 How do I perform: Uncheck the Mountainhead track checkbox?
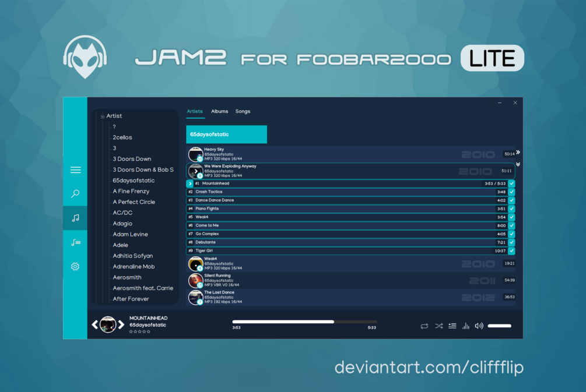tap(511, 183)
